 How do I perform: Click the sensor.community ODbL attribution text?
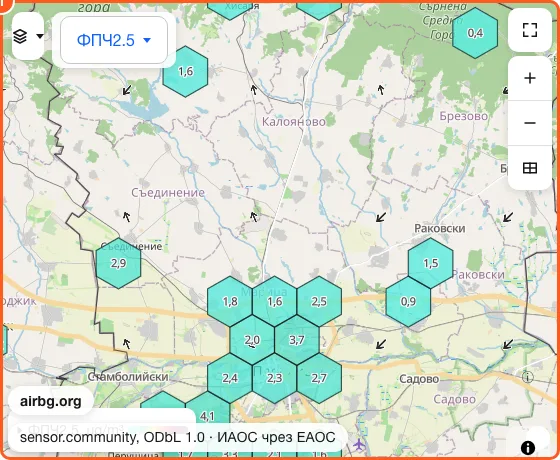click(178, 437)
